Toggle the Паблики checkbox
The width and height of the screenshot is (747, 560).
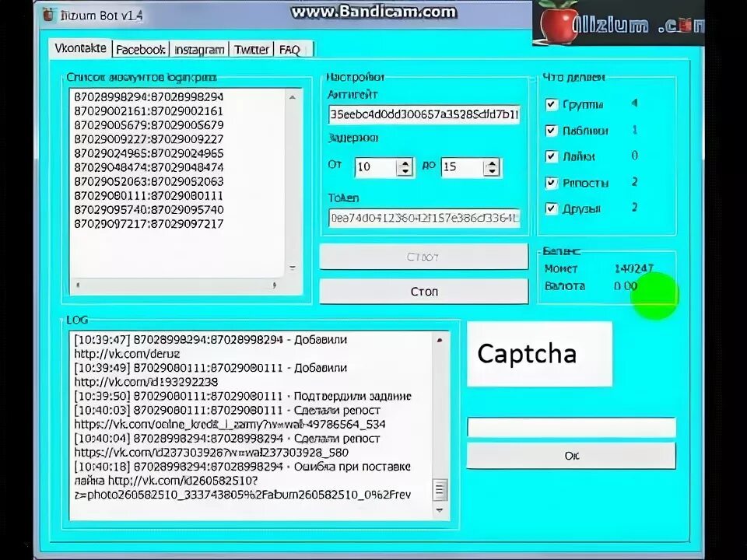551,131
